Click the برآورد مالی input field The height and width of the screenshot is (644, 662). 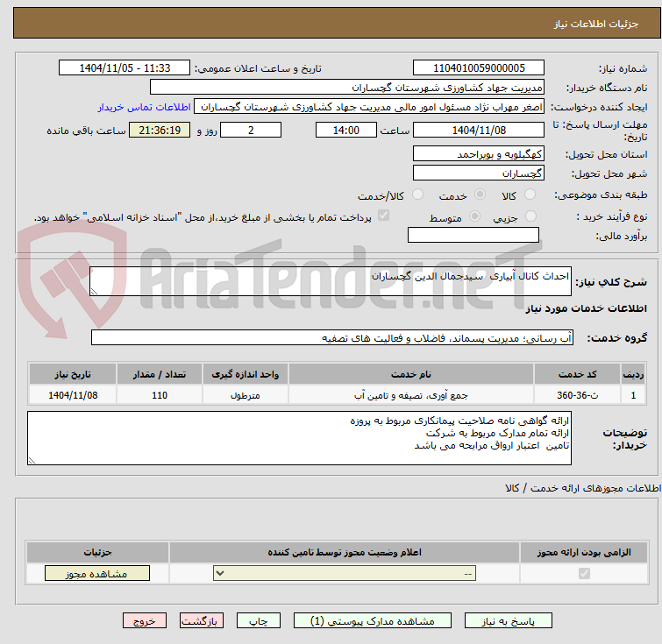pos(473,235)
